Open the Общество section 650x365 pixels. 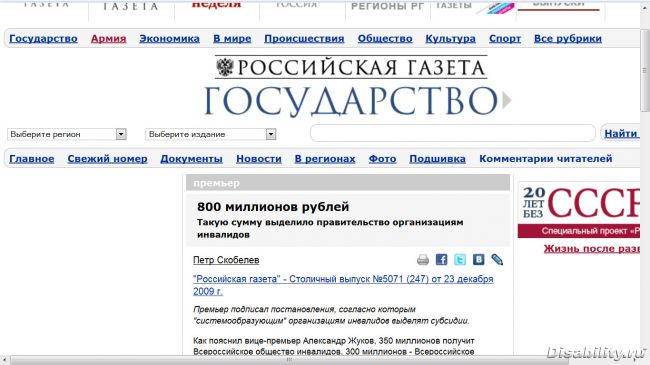coord(385,39)
